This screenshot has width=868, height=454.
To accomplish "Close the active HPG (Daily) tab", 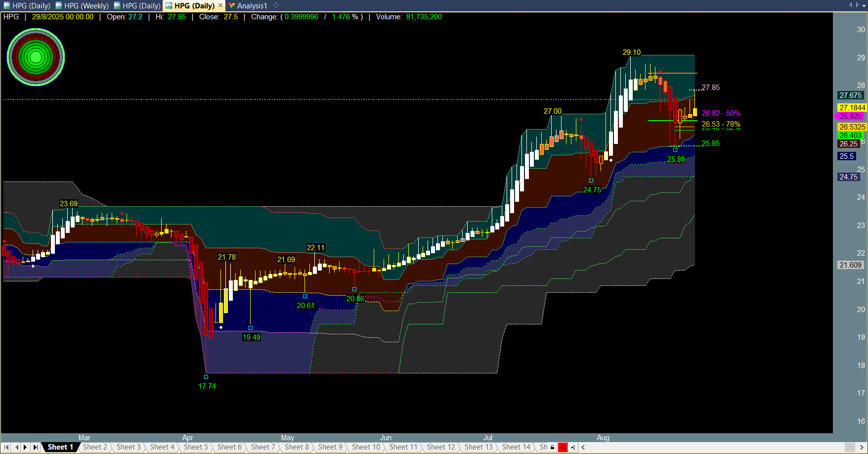I will click(x=220, y=5).
